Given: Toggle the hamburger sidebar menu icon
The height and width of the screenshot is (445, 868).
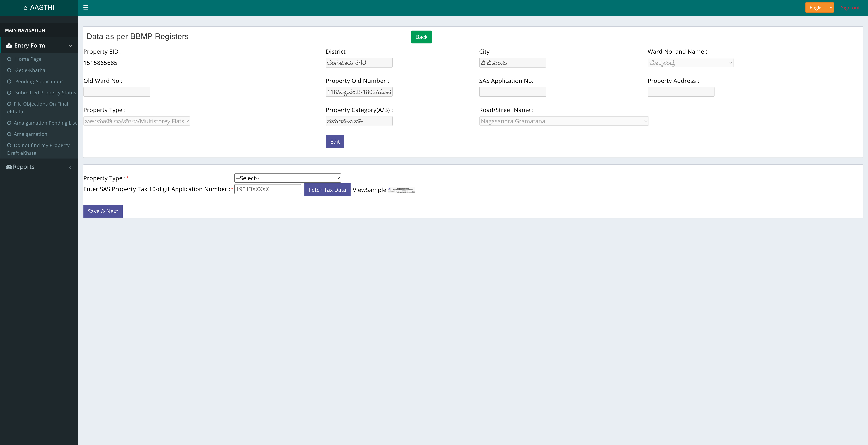Looking at the screenshot, I should [86, 7].
